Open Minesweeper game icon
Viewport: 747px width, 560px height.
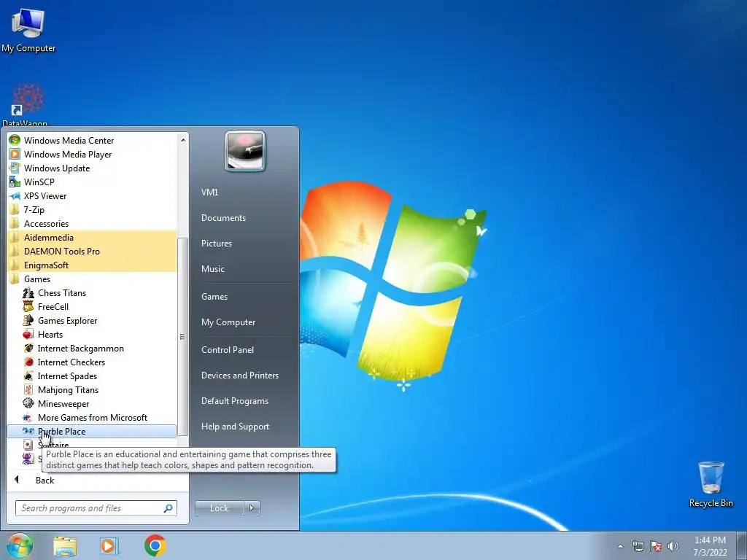pos(28,402)
